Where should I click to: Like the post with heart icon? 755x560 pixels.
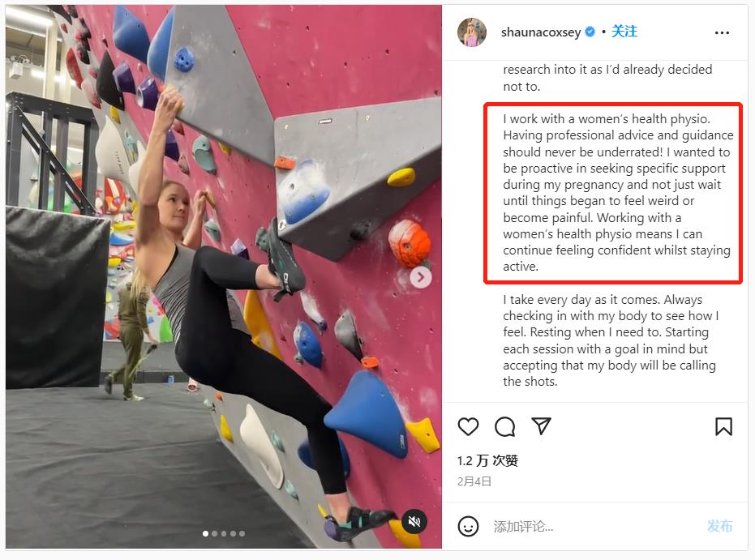point(468,427)
